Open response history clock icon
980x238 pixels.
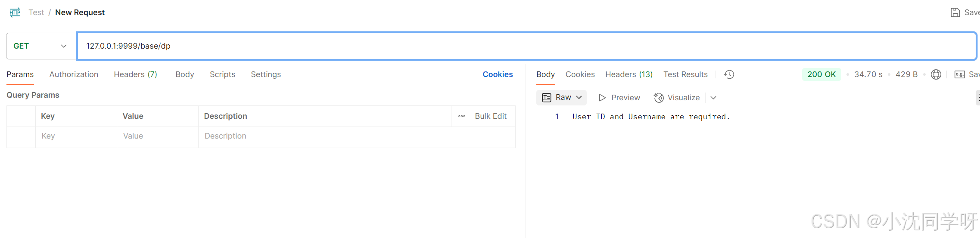(729, 74)
